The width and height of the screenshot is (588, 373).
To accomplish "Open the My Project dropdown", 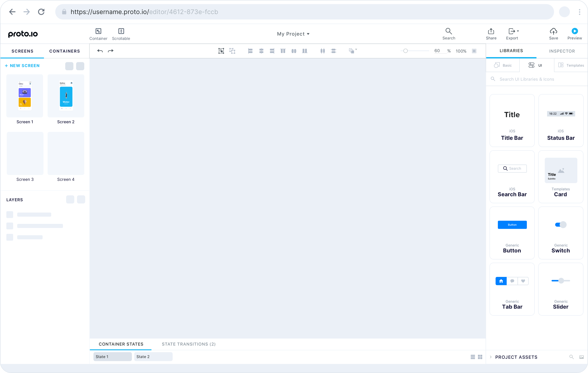I will [x=293, y=34].
